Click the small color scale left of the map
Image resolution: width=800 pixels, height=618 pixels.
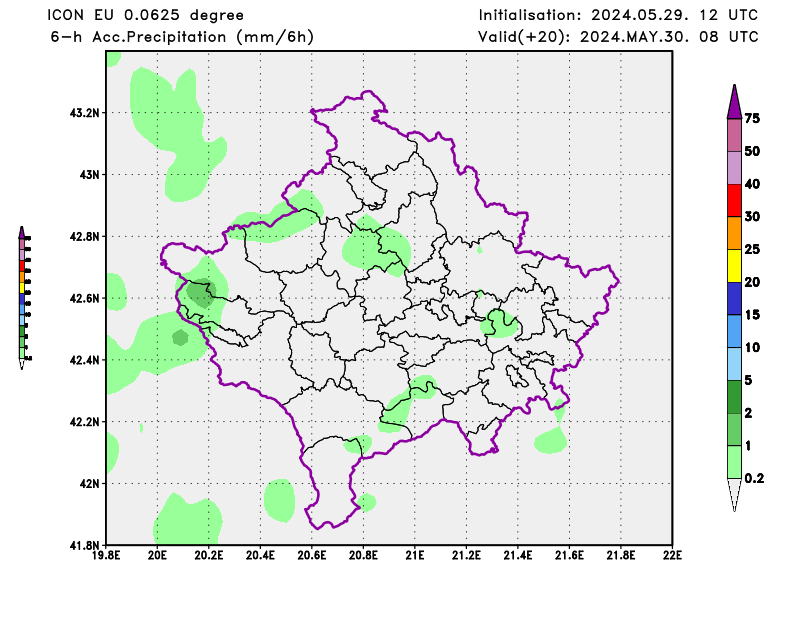(24, 298)
